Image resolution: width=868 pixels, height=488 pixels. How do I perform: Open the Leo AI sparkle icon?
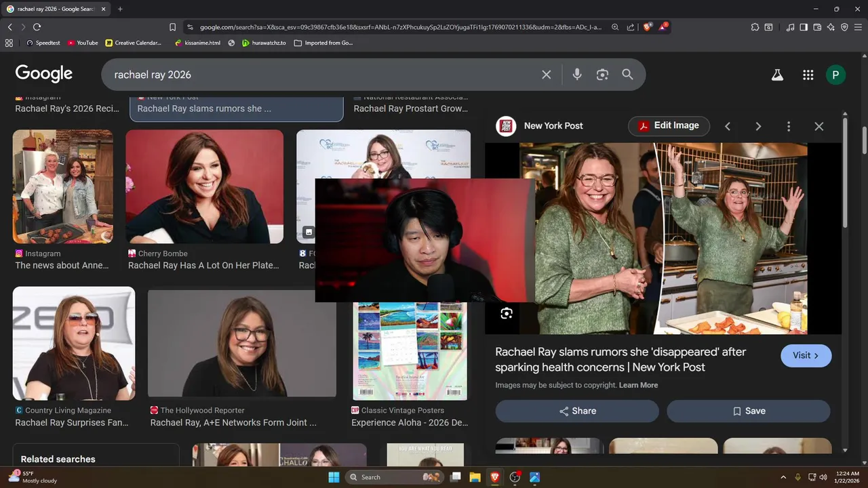831,27
